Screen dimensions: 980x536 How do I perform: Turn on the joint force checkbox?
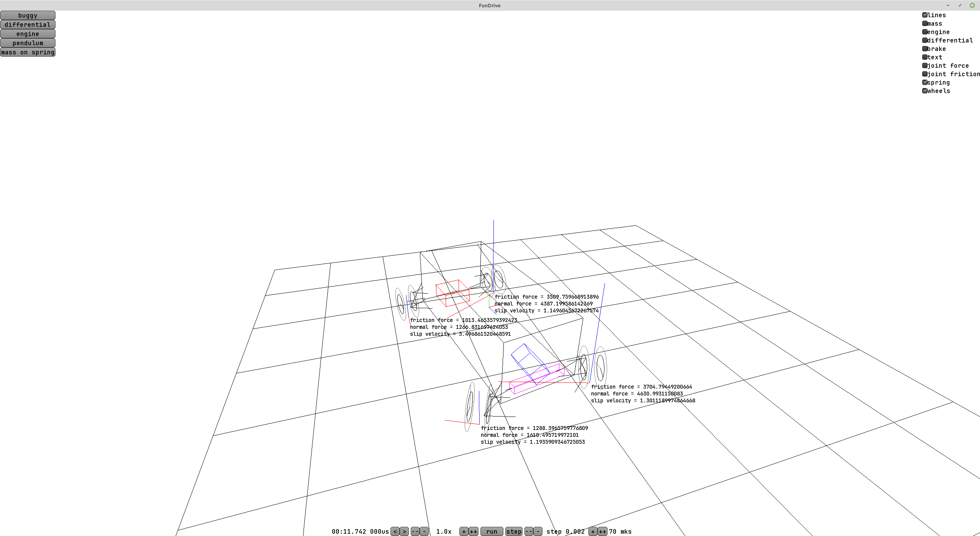click(x=925, y=65)
